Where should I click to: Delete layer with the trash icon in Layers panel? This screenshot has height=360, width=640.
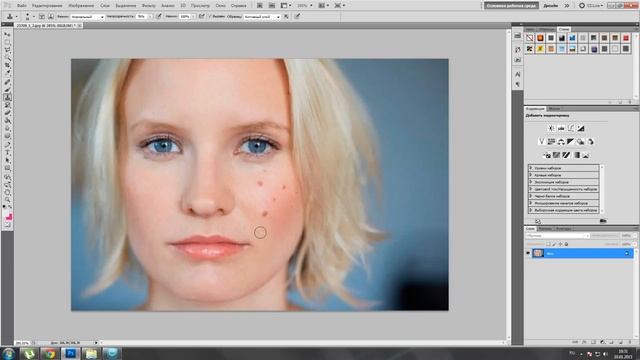coord(630,342)
